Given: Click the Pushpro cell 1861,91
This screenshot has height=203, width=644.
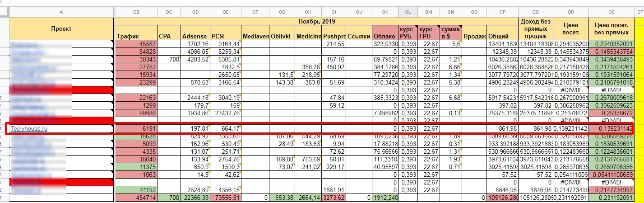Looking at the screenshot, I should point(334,190).
